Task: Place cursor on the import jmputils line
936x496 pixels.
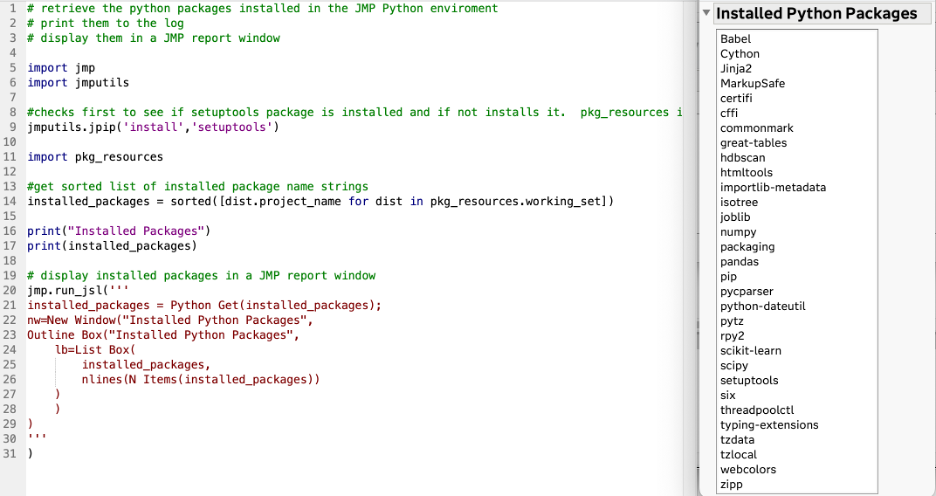Action: point(78,83)
